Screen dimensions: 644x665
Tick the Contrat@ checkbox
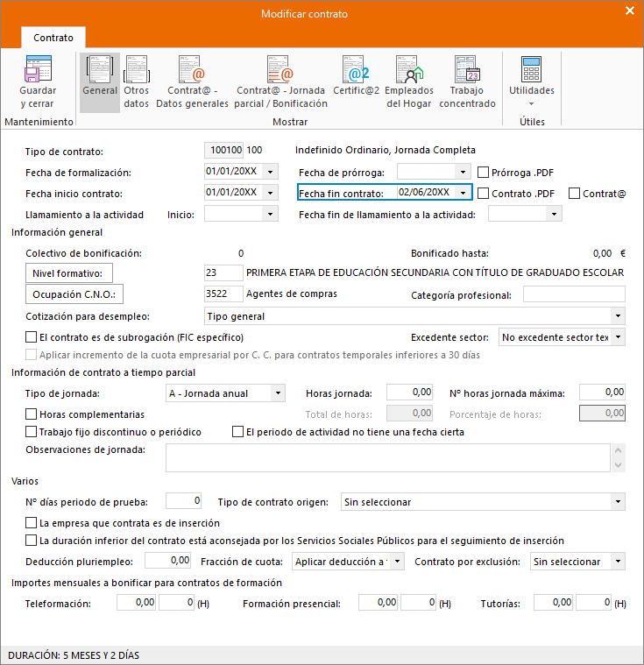pos(575,194)
